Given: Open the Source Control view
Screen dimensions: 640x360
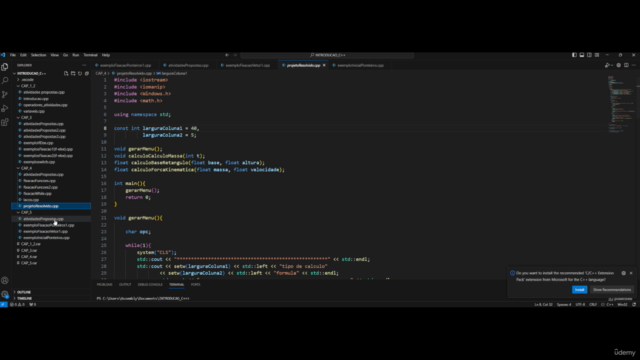Looking at the screenshot, I should tap(5, 95).
